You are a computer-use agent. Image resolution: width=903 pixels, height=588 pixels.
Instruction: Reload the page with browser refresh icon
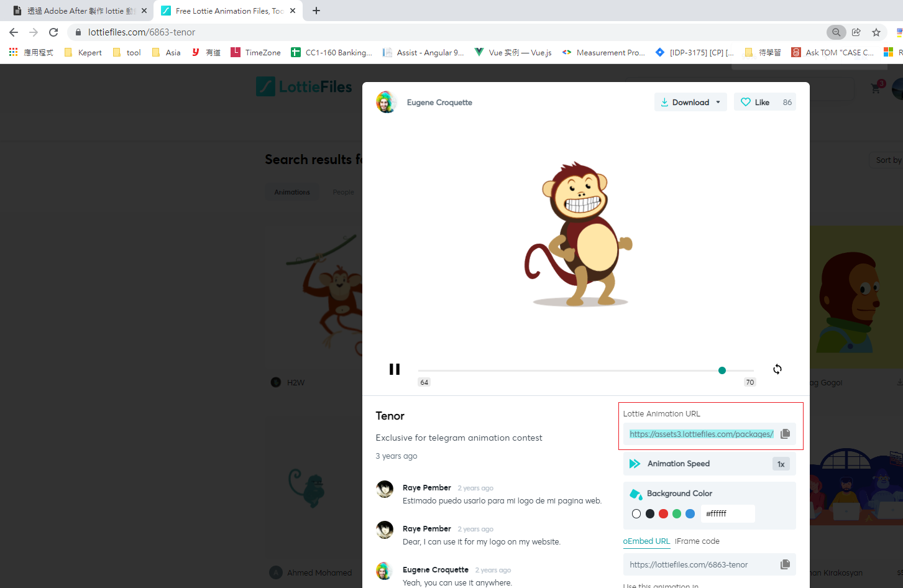53,32
